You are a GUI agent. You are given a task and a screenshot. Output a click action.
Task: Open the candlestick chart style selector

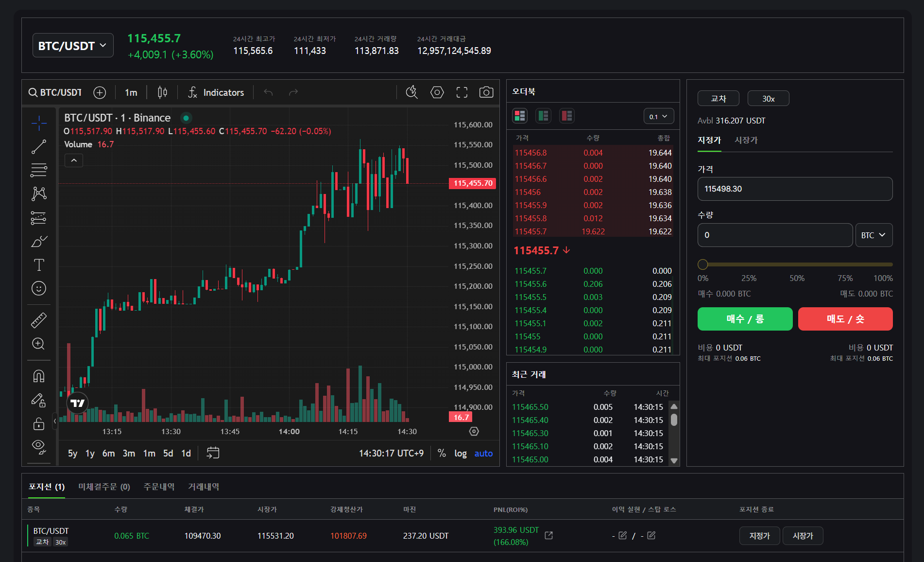pyautogui.click(x=162, y=92)
